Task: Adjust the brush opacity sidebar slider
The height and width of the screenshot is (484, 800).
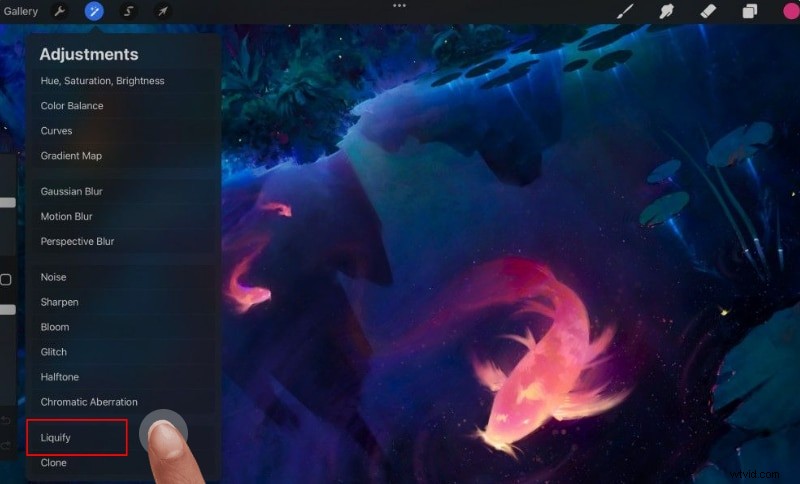Action: [7, 310]
